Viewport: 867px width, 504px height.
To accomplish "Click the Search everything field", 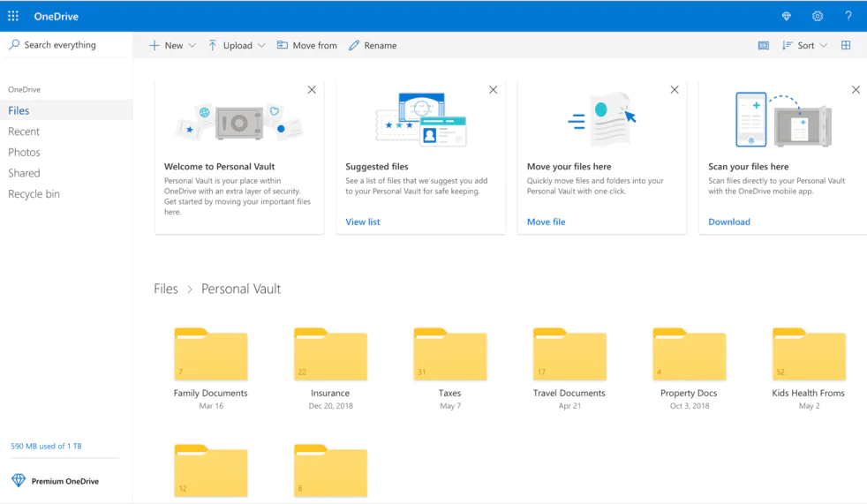I will pyautogui.click(x=60, y=45).
